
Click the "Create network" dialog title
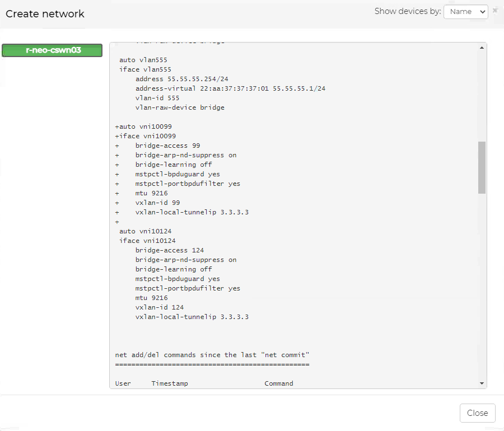(x=45, y=14)
